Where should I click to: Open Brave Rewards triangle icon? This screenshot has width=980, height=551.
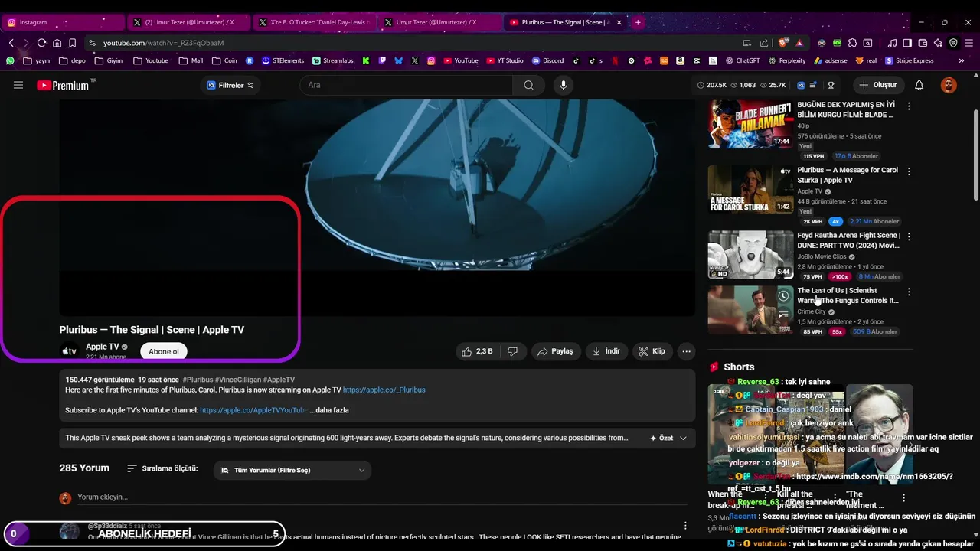[x=799, y=43]
